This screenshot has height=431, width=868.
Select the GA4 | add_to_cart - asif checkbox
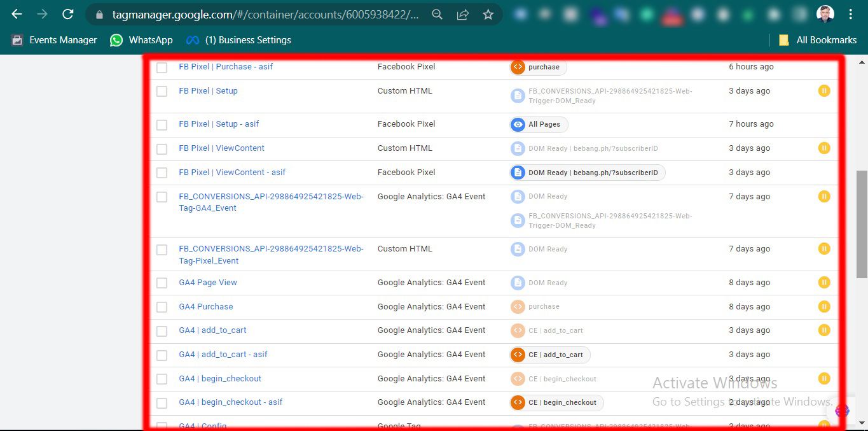pyautogui.click(x=162, y=355)
